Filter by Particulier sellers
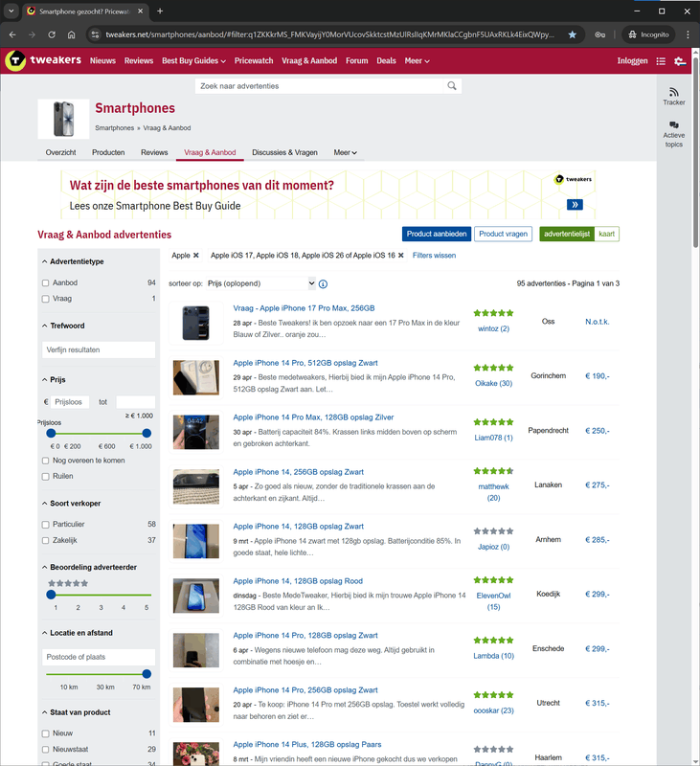The height and width of the screenshot is (766, 700). tap(45, 524)
